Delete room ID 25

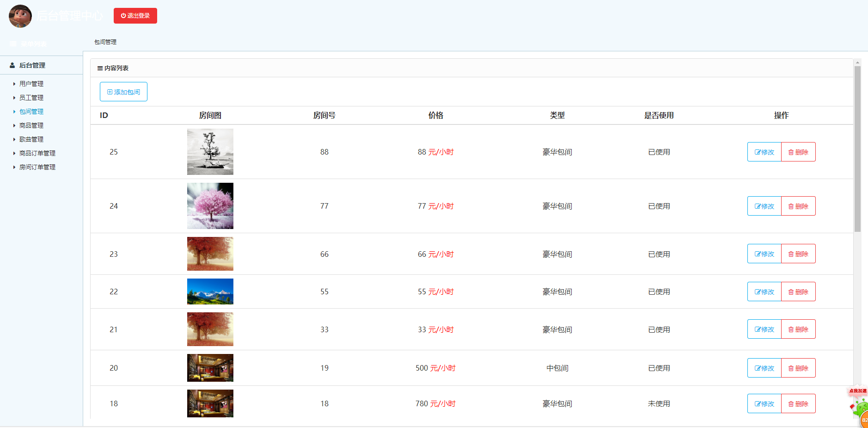pos(798,152)
